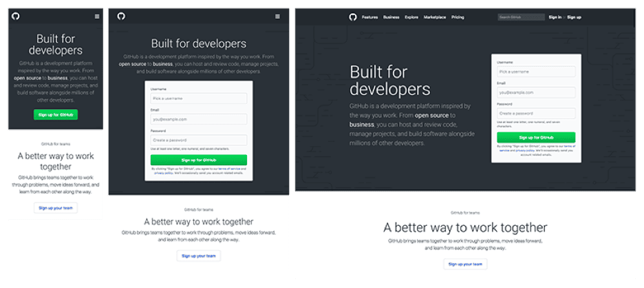Open the business link in mobile layout

coord(57,78)
